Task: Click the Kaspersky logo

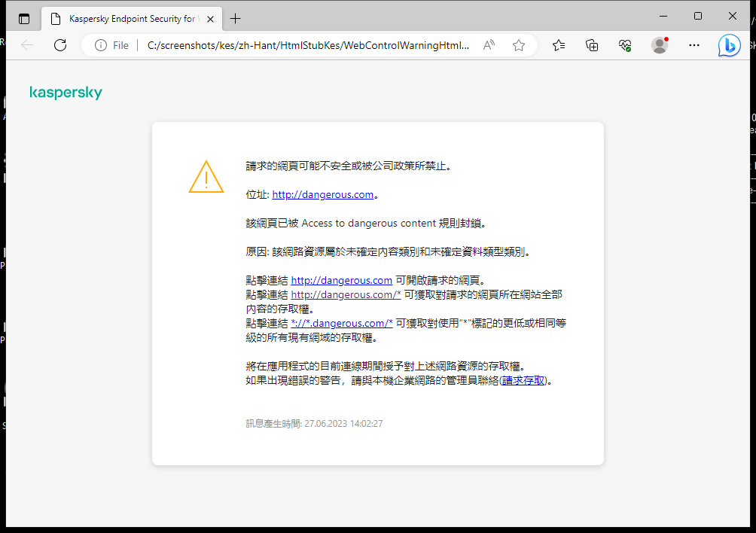Action: (x=66, y=92)
